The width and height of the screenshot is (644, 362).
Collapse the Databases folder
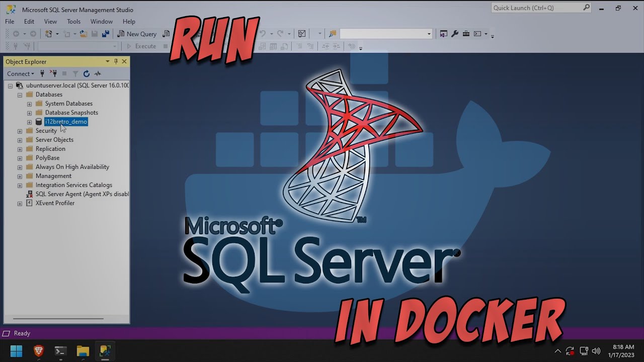(x=20, y=95)
